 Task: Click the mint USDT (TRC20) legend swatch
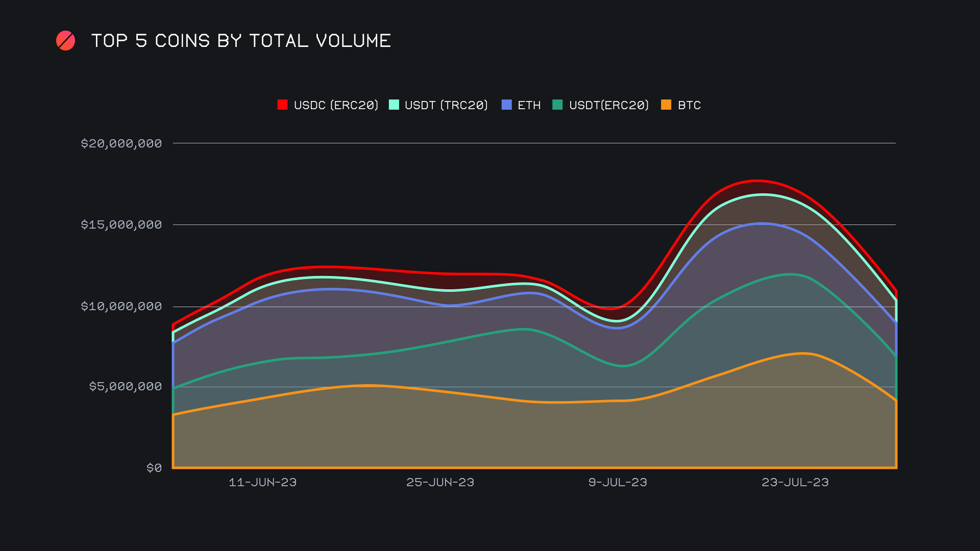tap(394, 105)
